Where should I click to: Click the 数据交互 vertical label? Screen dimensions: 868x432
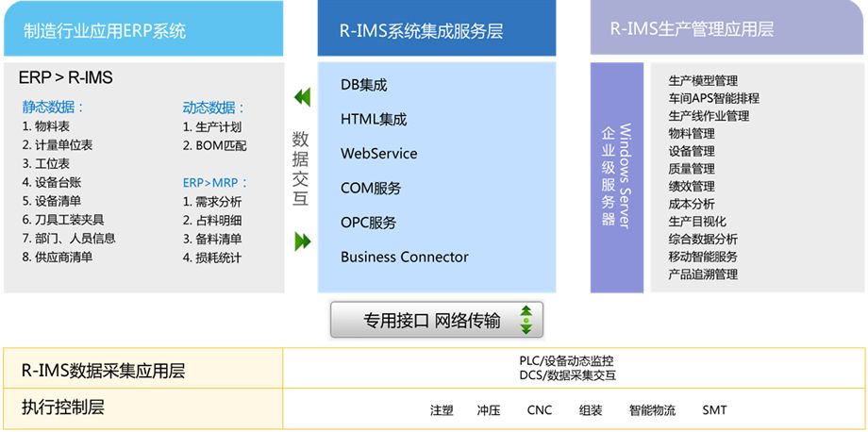(x=301, y=169)
